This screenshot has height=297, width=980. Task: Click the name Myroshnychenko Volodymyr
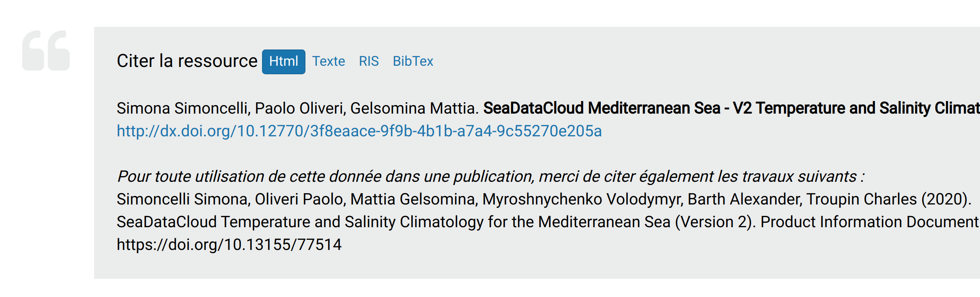point(582,199)
